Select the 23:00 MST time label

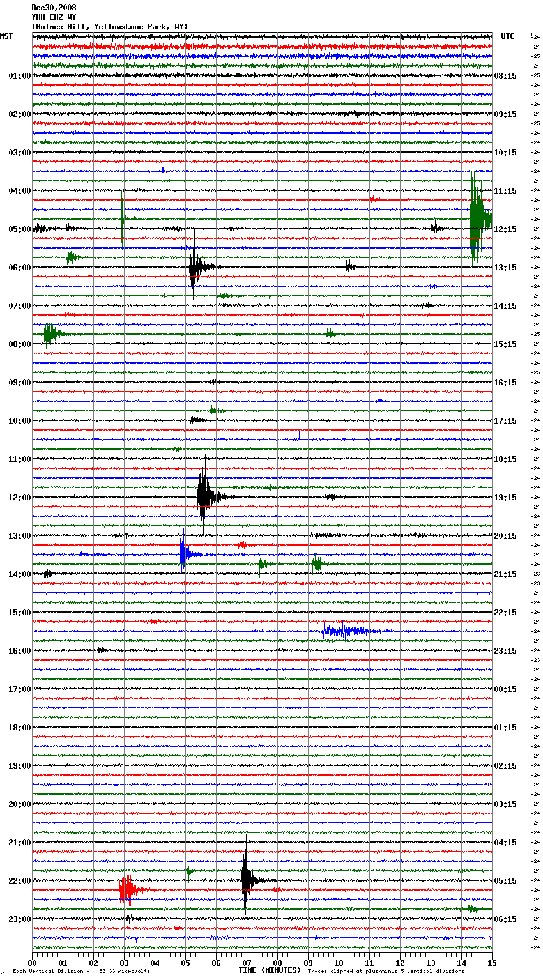click(x=19, y=919)
